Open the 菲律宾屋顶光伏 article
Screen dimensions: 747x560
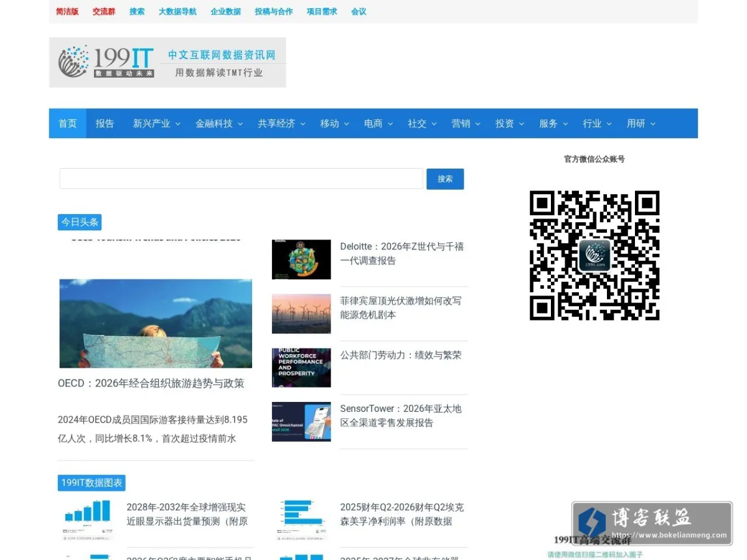pos(401,307)
